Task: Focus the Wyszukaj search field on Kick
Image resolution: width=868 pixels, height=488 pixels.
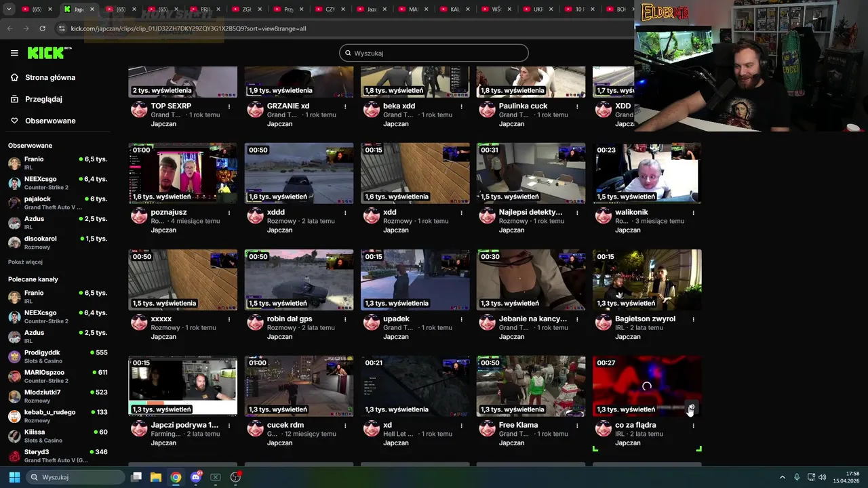Action: tap(434, 53)
